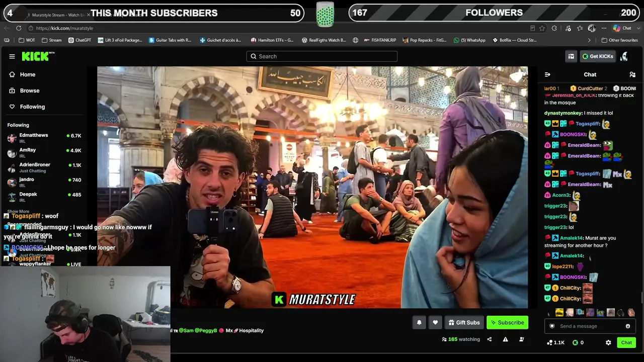The height and width of the screenshot is (362, 644).
Task: Open the Deepak channel
Action: click(44, 196)
